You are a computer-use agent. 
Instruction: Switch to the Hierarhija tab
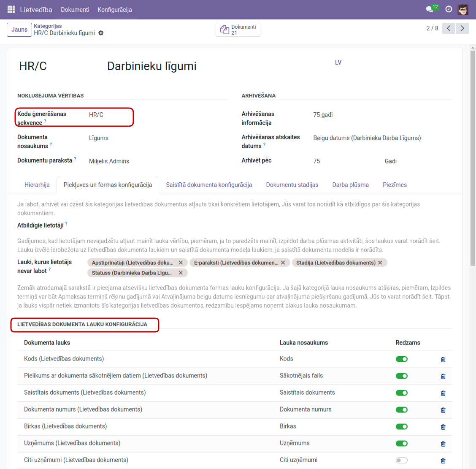pos(37,185)
